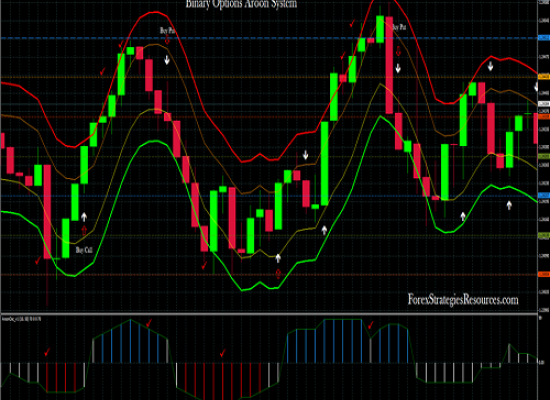Viewport: 550px width, 400px height.
Task: Click check mark near the first blue histogram peak
Action: (149, 323)
